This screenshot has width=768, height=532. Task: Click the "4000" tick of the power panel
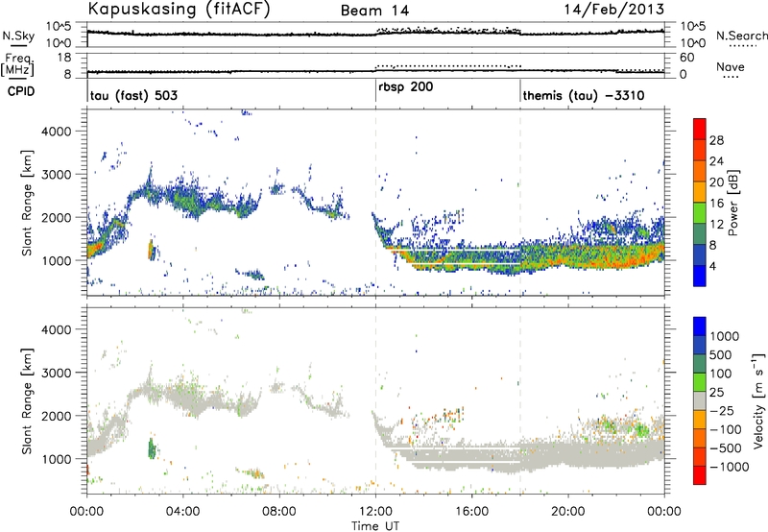coord(56,131)
